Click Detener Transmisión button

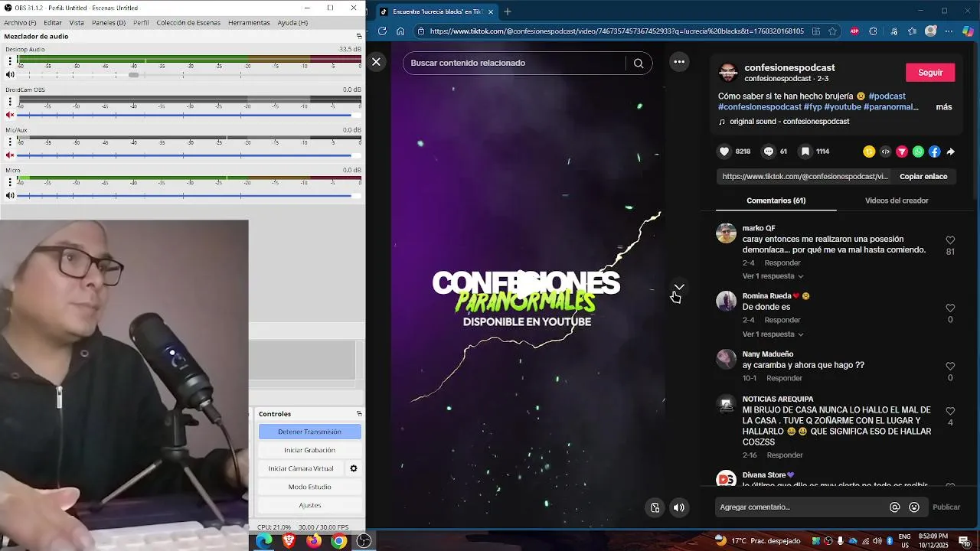coord(309,432)
